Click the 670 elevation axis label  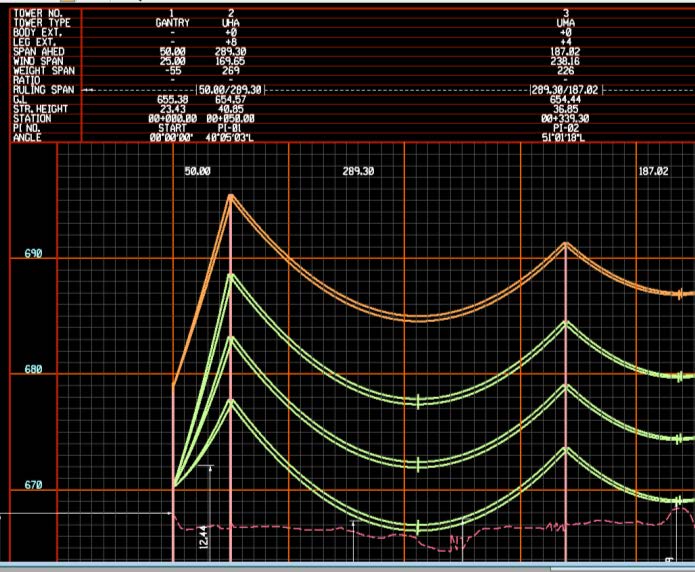point(33,486)
